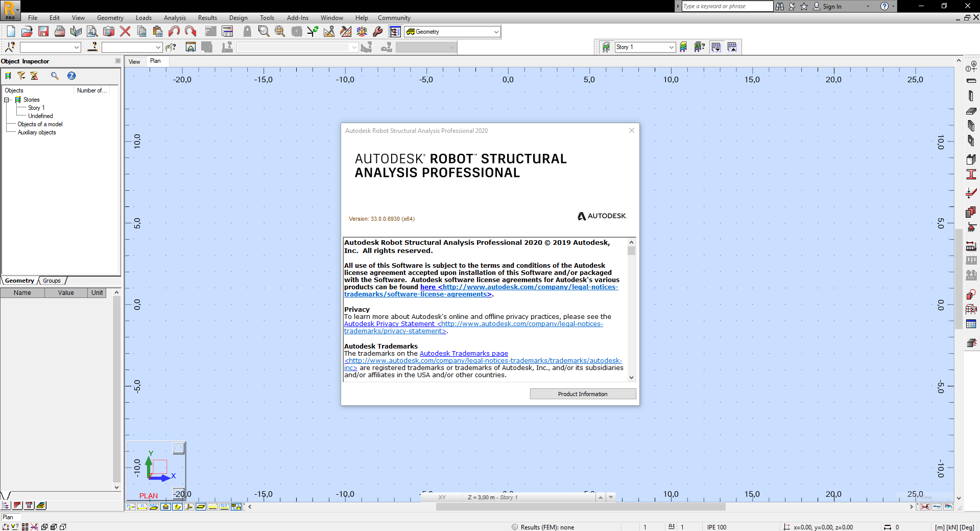Select Story 1 in the Objects tree

pyautogui.click(x=36, y=108)
